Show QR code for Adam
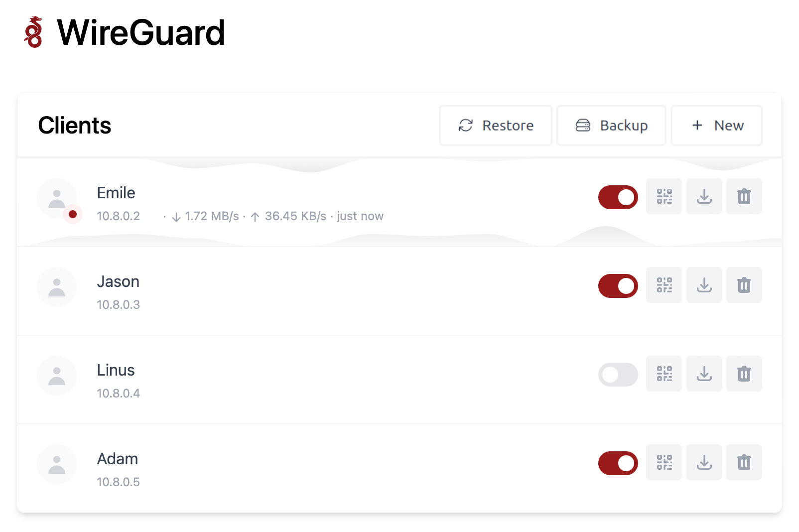799x532 pixels. point(664,462)
